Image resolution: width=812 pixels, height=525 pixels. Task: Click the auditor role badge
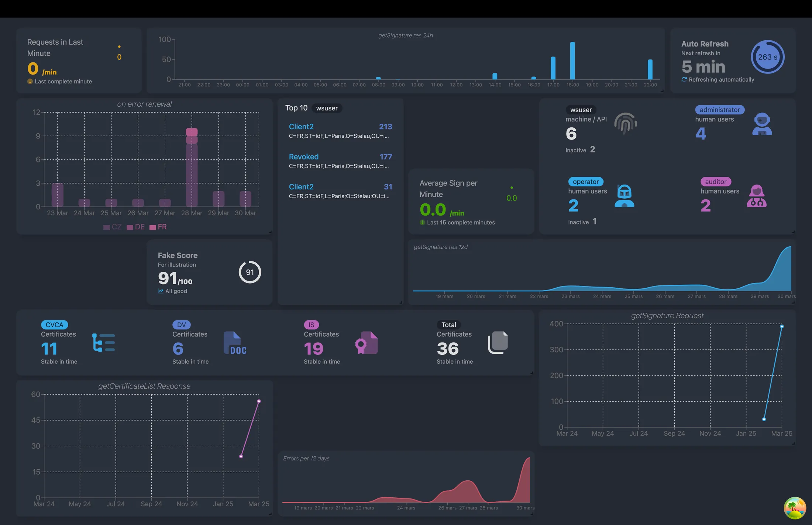(716, 182)
